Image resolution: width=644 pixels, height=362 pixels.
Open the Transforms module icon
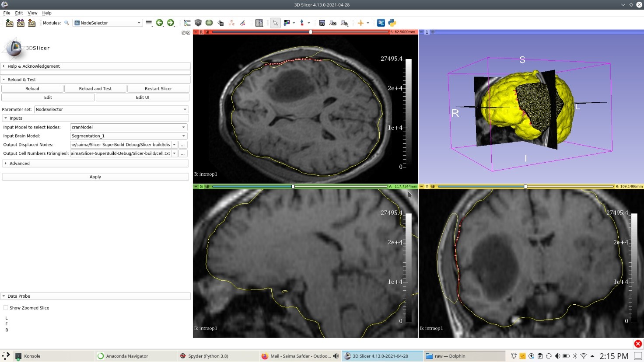[x=220, y=23]
